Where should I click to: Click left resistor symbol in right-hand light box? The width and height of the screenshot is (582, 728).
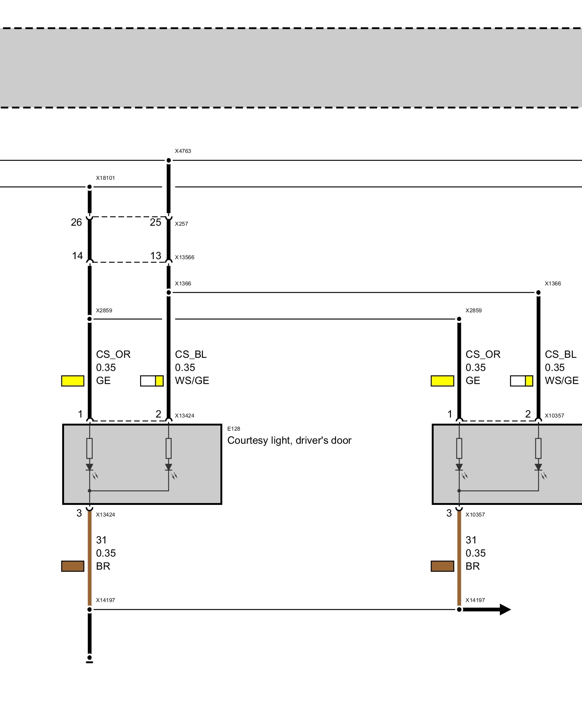tap(459, 448)
